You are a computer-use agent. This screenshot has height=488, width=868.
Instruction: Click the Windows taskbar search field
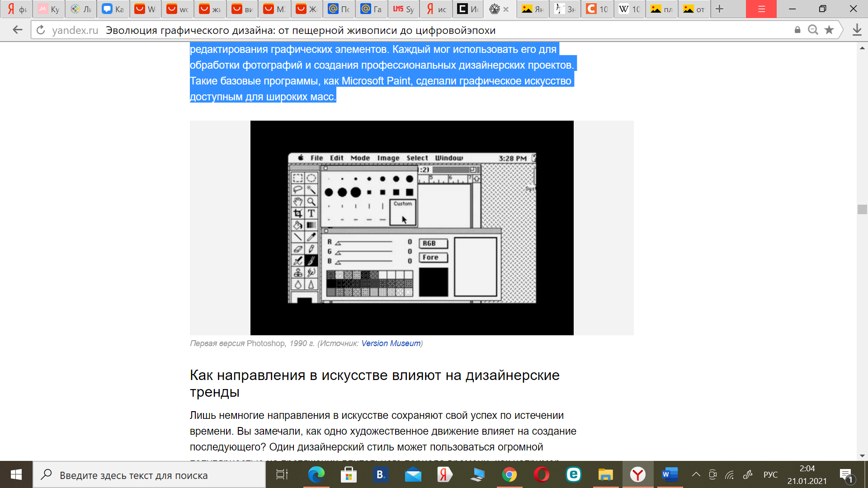pyautogui.click(x=149, y=475)
